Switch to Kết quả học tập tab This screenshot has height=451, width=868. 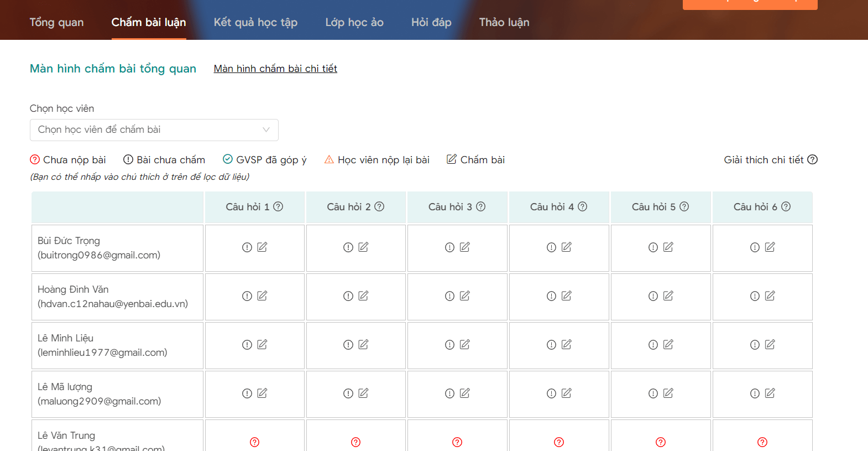tap(255, 23)
